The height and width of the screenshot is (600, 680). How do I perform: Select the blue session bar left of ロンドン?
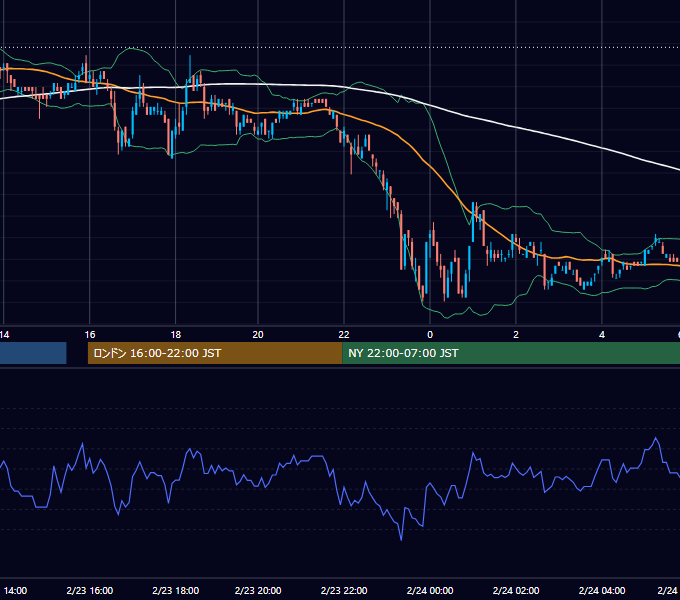pyautogui.click(x=33, y=353)
